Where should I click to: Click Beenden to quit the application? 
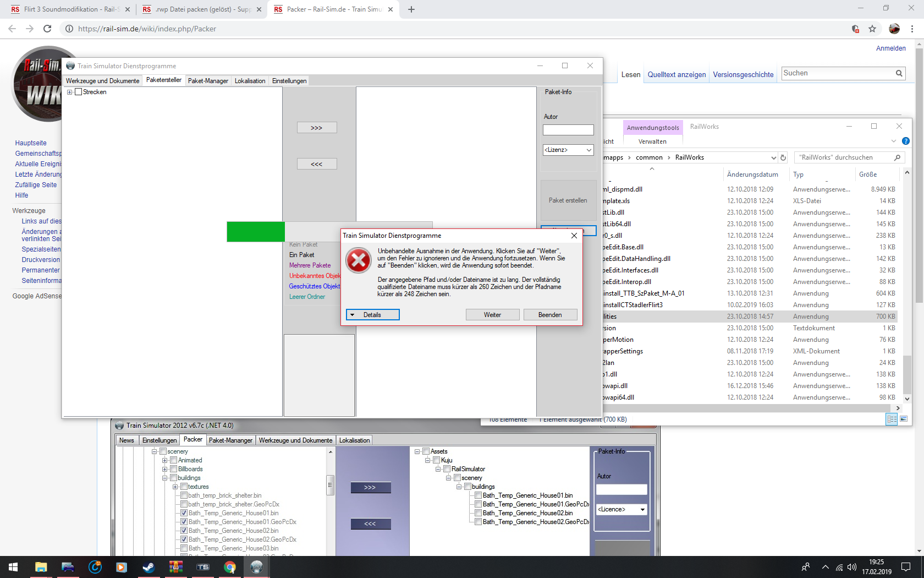click(550, 315)
